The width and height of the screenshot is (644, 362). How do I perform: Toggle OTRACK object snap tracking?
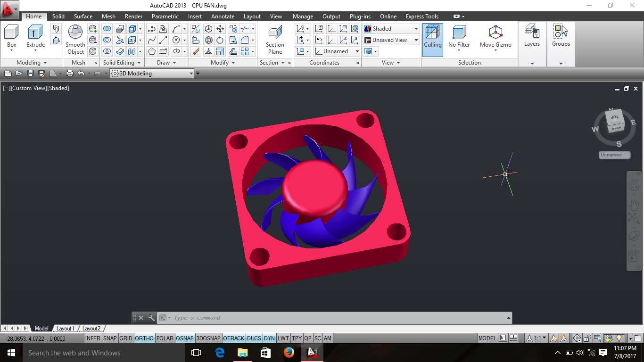click(234, 338)
